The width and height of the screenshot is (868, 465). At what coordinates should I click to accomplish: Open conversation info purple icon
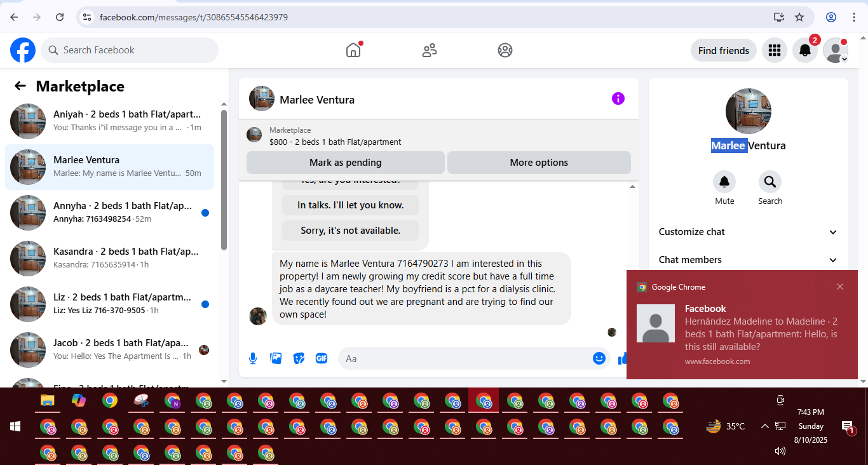(618, 98)
